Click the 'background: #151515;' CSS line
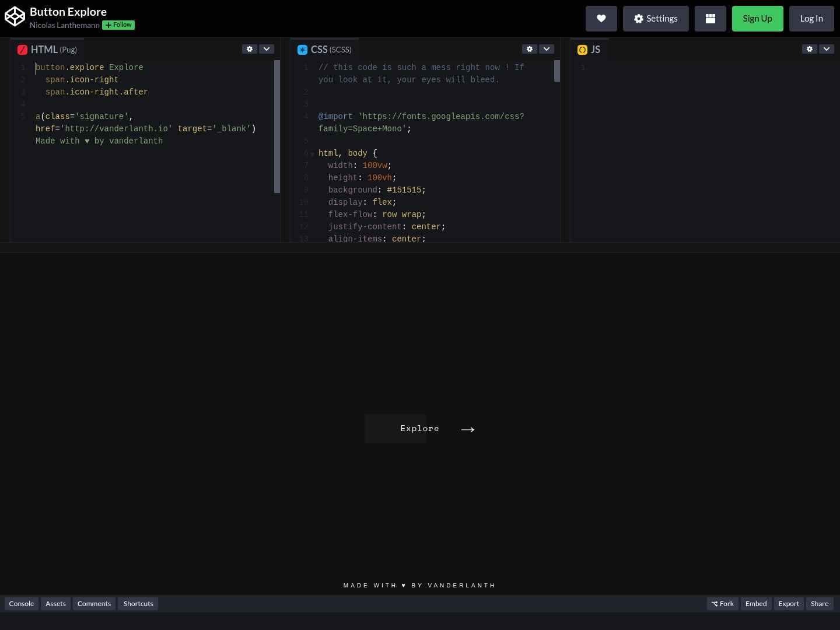Screen dimensions: 840x630 tap(377, 190)
